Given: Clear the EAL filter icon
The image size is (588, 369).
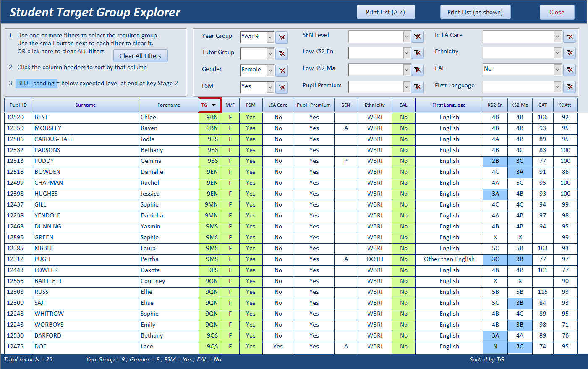Looking at the screenshot, I should pyautogui.click(x=570, y=70).
